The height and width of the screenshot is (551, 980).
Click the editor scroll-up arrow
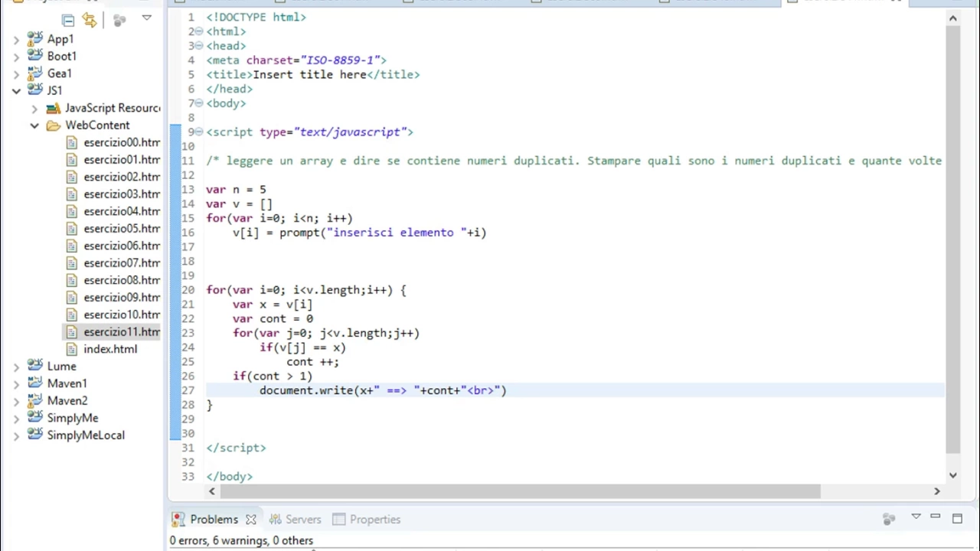[x=952, y=18]
